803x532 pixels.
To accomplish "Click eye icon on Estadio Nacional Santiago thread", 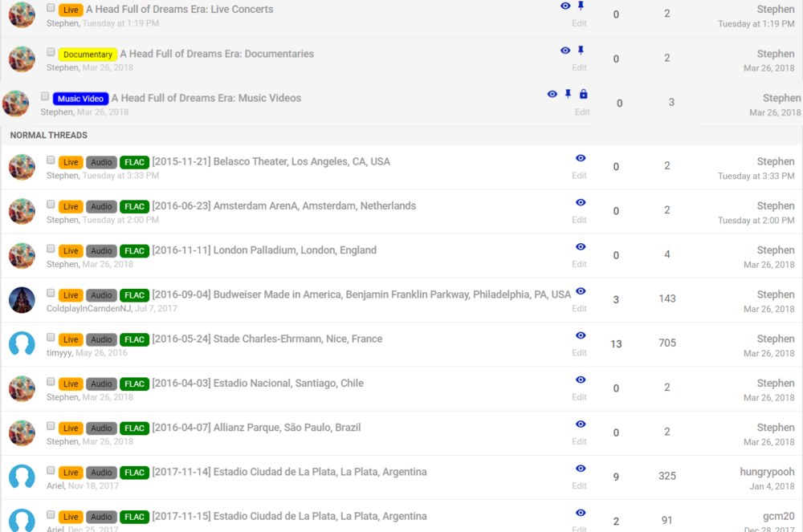I will [581, 380].
